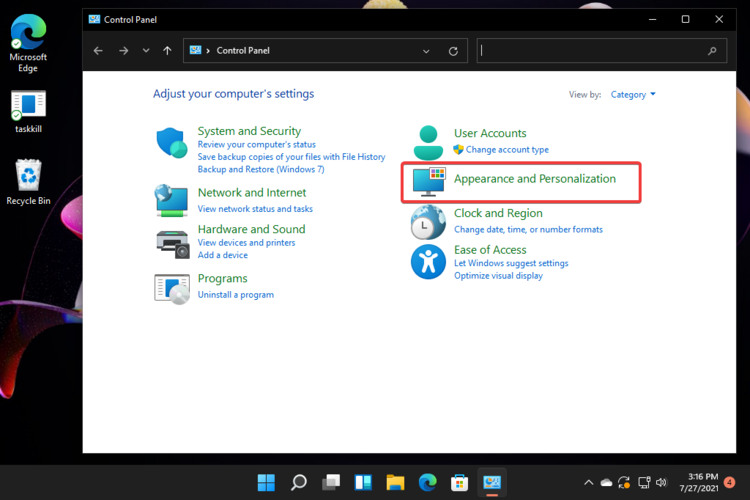This screenshot has height=500, width=750.
Task: Open taskbar Search
Action: [x=298, y=482]
